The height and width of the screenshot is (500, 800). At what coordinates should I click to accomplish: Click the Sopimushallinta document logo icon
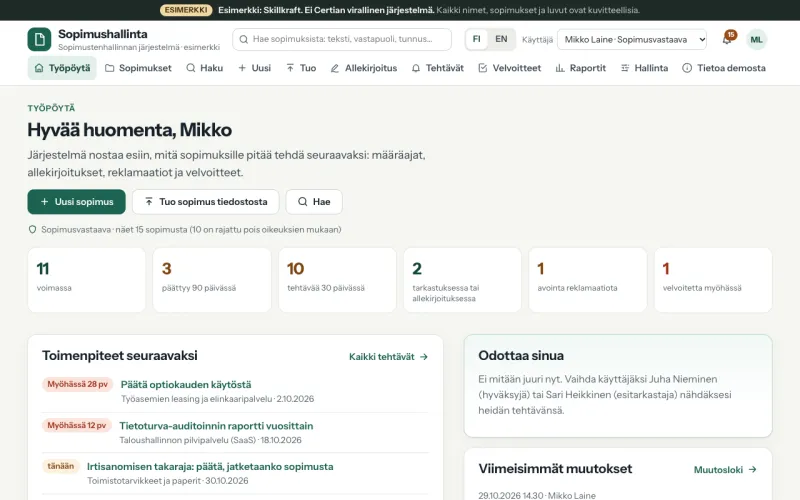point(39,39)
